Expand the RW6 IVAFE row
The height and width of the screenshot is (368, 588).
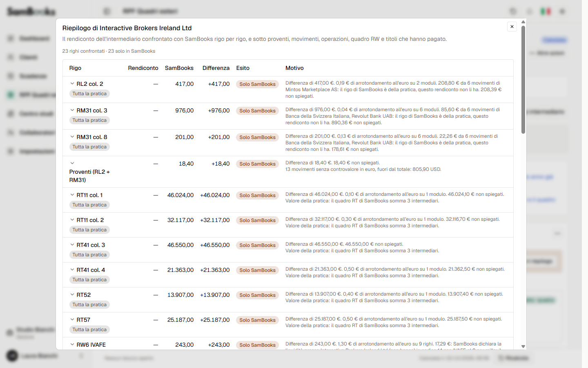point(72,345)
